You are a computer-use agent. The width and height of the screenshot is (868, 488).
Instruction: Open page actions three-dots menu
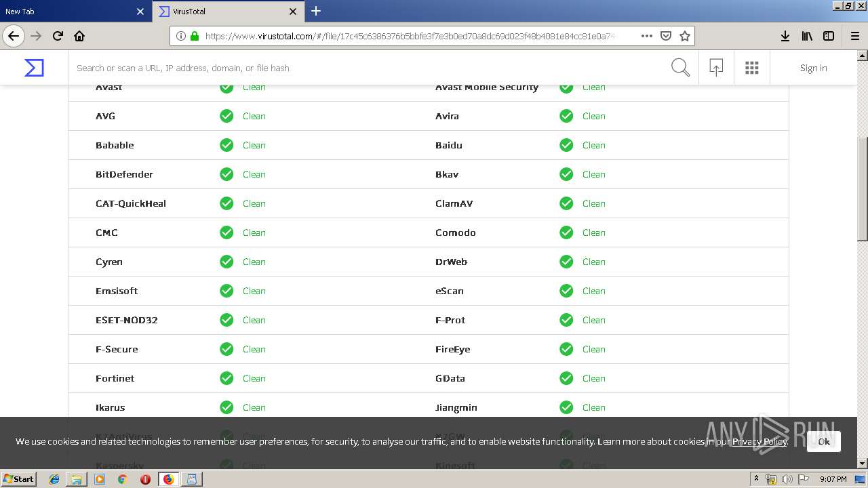(x=647, y=36)
